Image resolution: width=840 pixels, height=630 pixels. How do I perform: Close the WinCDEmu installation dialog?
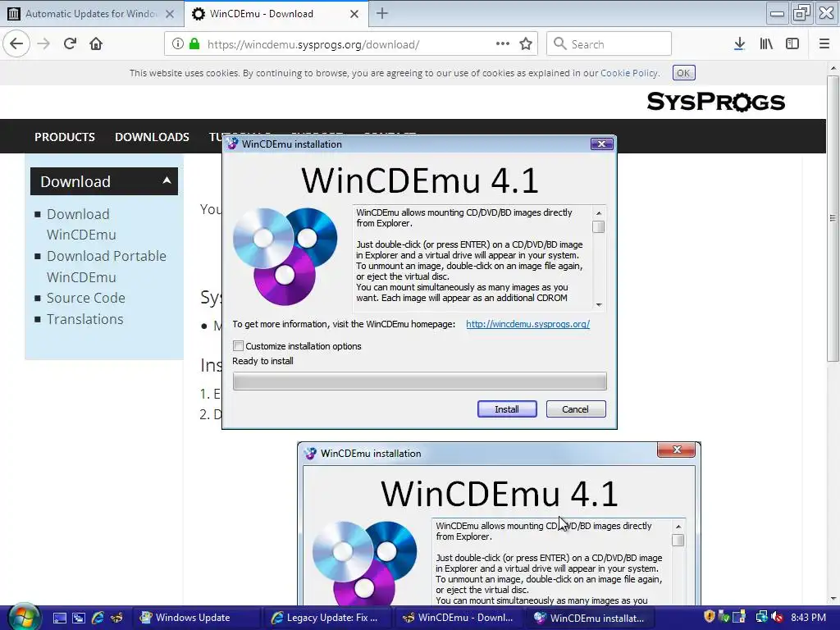601,144
